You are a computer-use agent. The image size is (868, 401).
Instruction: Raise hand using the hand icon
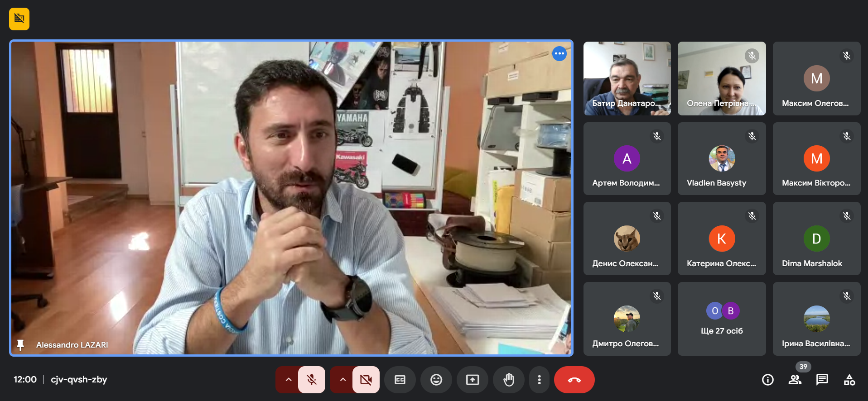(x=509, y=380)
